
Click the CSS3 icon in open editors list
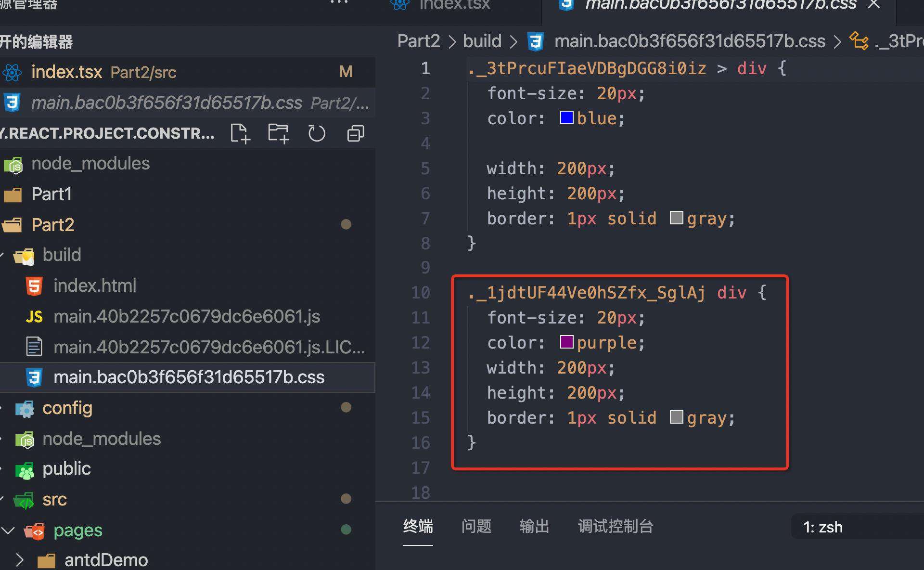click(x=12, y=103)
